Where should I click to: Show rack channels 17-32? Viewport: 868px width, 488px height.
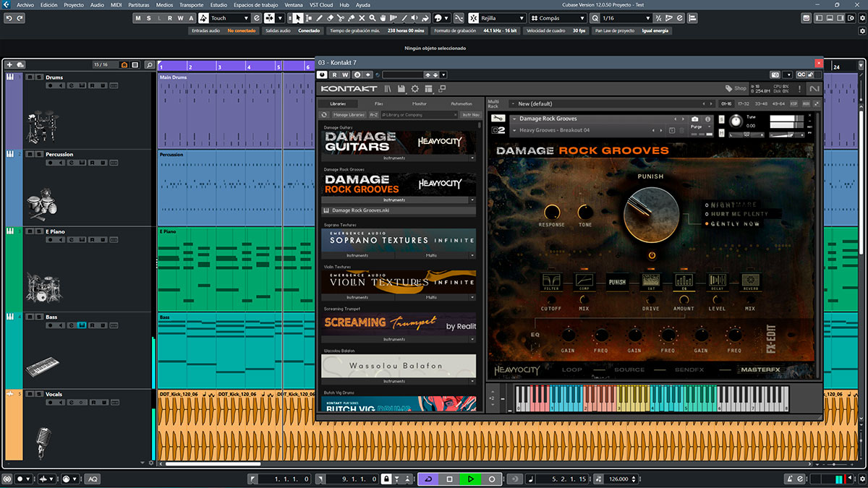[x=743, y=103]
